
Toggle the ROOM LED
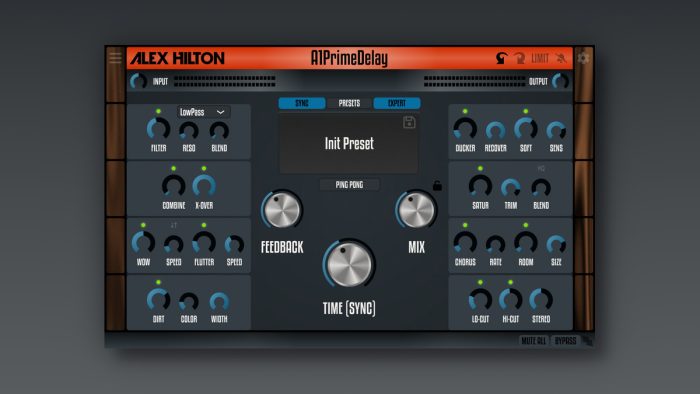pyautogui.click(x=526, y=225)
